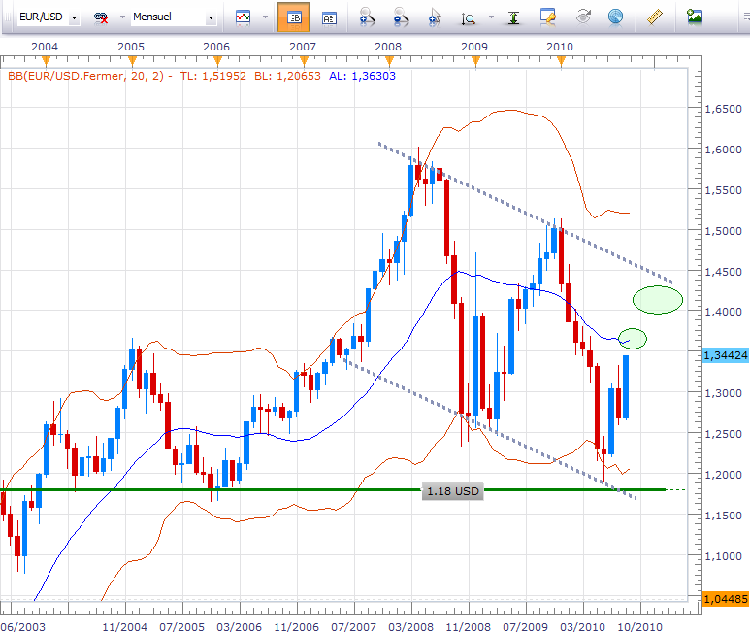This screenshot has height=632, width=750.
Task: Click the 10/2010 date axis label
Action: click(x=640, y=626)
